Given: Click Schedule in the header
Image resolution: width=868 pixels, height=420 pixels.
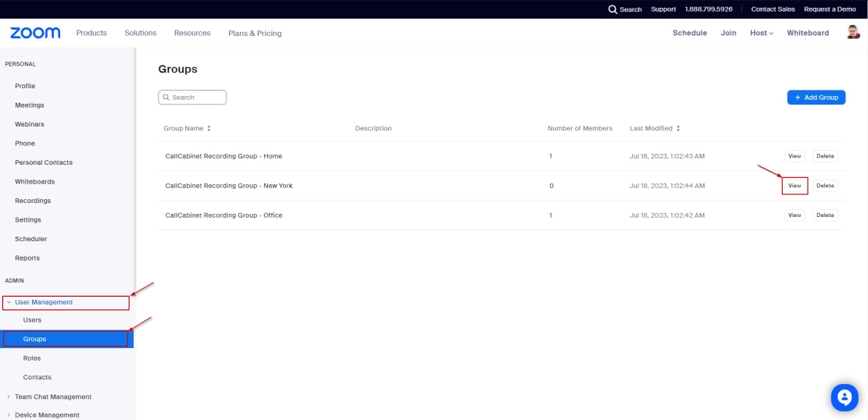Looking at the screenshot, I should coord(690,34).
